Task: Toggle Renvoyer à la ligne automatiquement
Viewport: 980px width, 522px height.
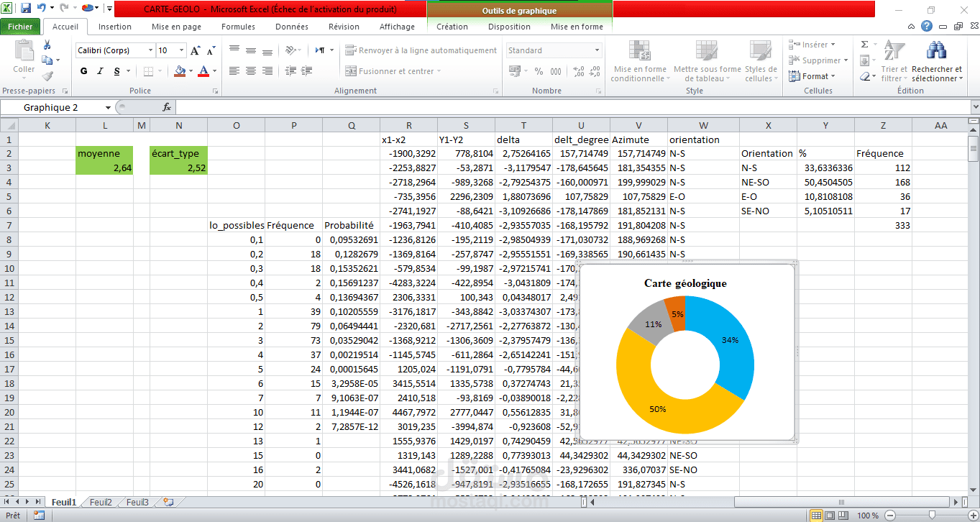Action: [421, 50]
